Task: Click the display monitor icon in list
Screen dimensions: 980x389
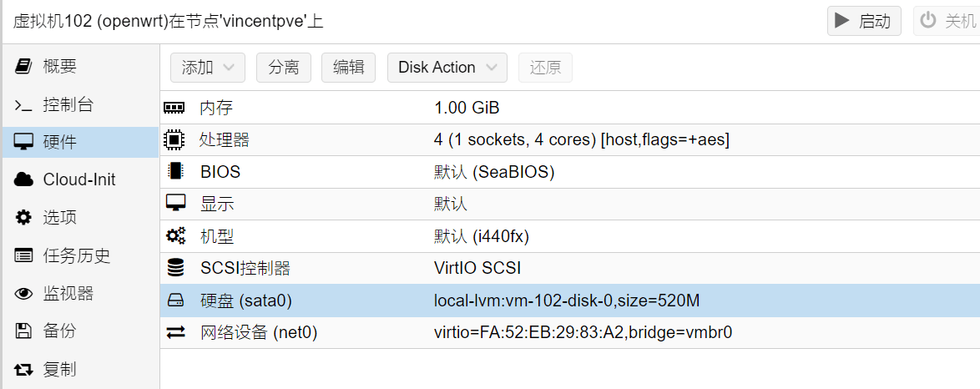Action: [x=174, y=204]
